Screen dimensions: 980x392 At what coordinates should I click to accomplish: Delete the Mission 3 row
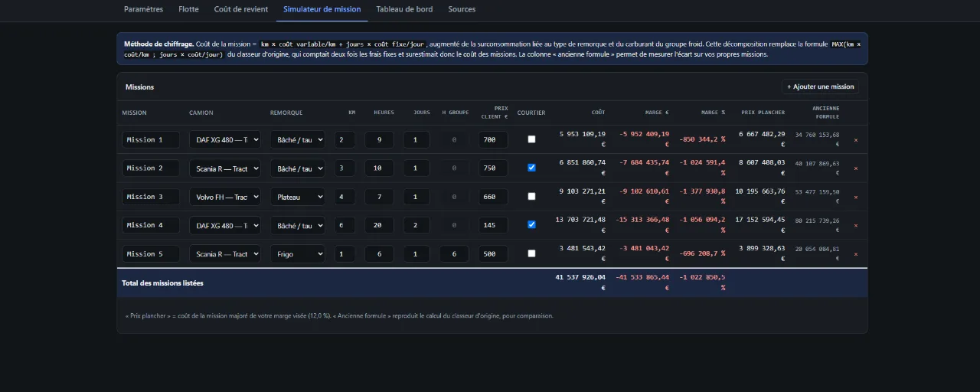(x=856, y=197)
